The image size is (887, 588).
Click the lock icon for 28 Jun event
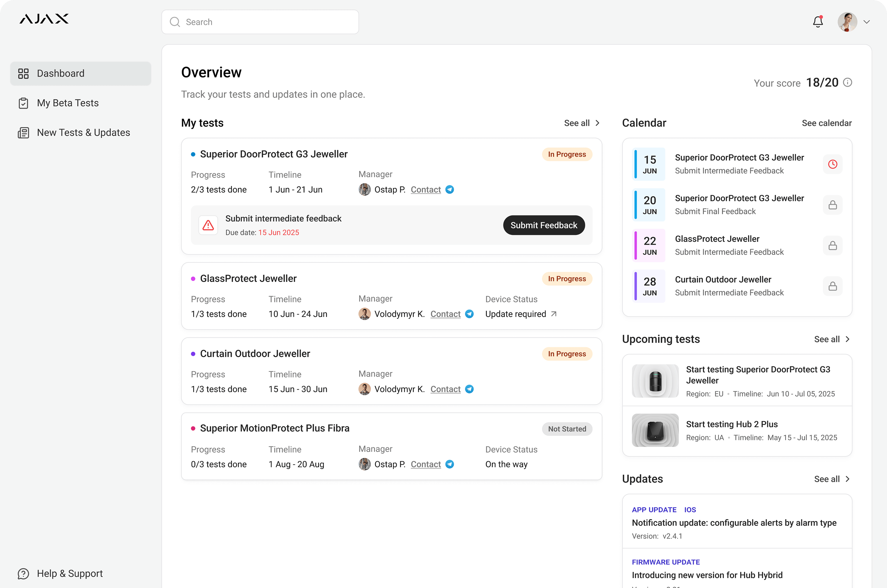tap(833, 286)
